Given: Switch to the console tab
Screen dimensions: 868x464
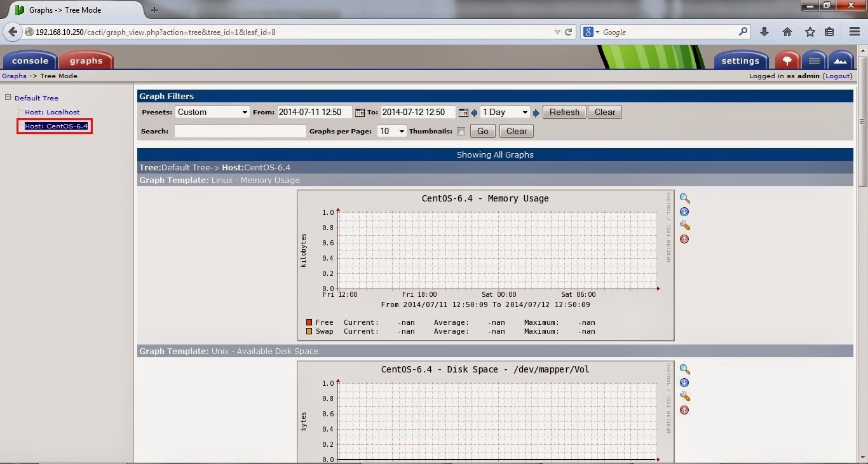Looking at the screenshot, I should 30,60.
